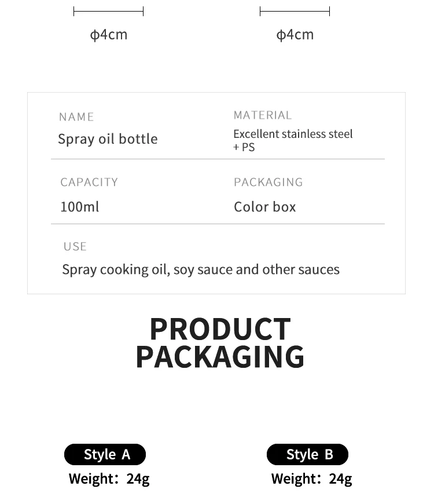Screen dimensions: 434x504
Task: Click the NAME field label
Action: click(x=76, y=117)
